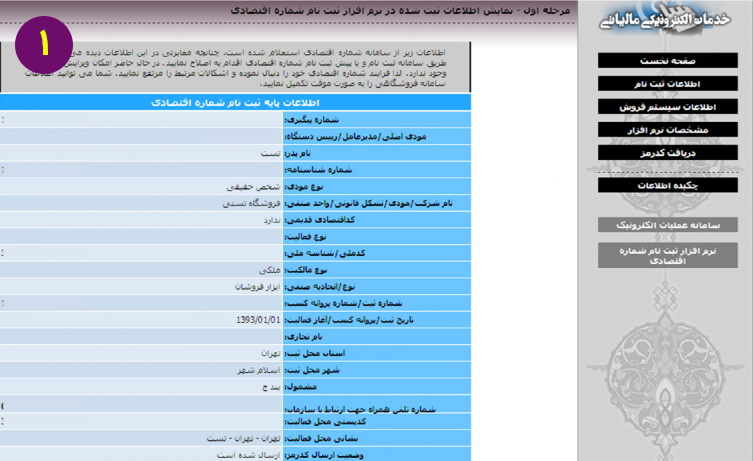
Task: Open مشخصات نرم افزار page
Action: [668, 130]
